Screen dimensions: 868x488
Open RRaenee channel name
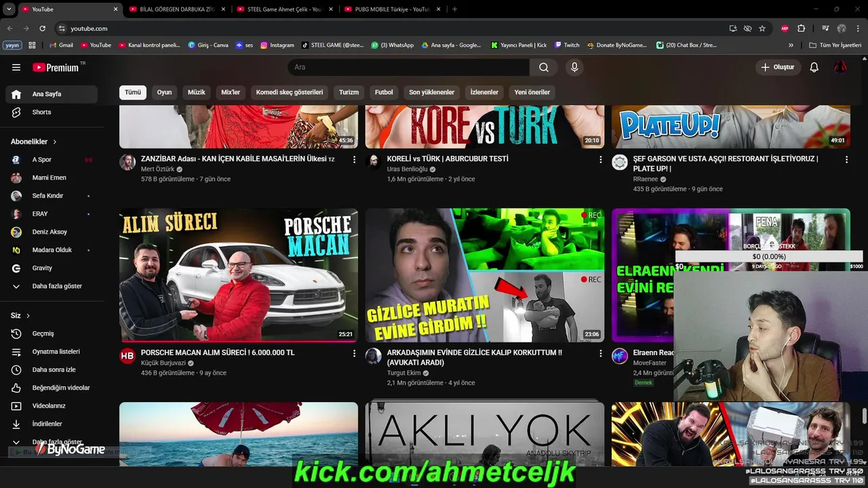pos(646,179)
